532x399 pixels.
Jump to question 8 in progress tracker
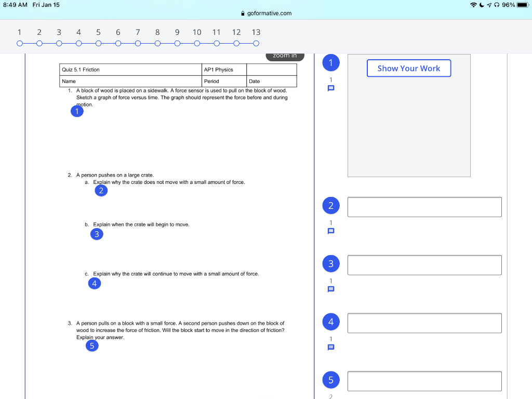pos(157,44)
